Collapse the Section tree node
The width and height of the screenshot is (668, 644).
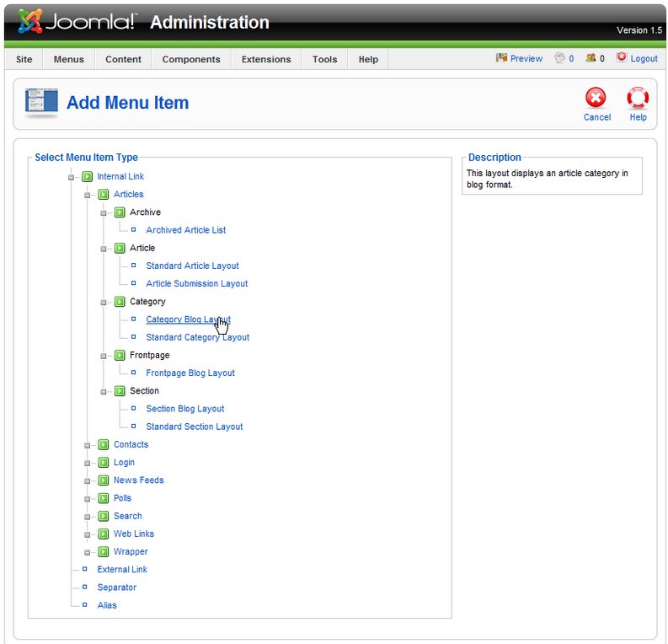click(x=104, y=392)
